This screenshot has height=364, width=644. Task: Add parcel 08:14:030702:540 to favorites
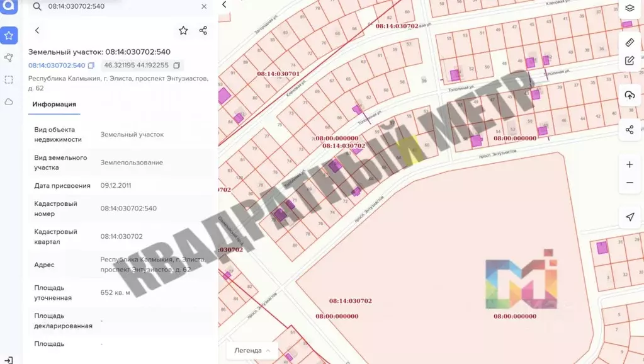tap(183, 30)
